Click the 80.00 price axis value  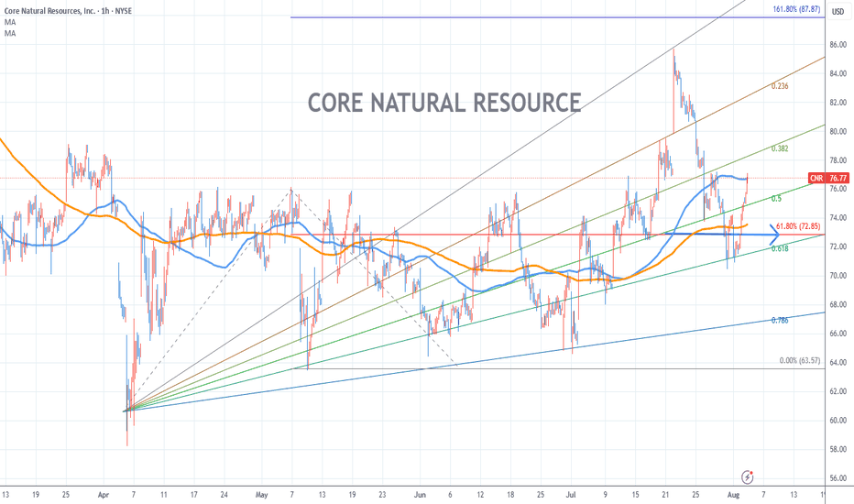tap(838, 131)
